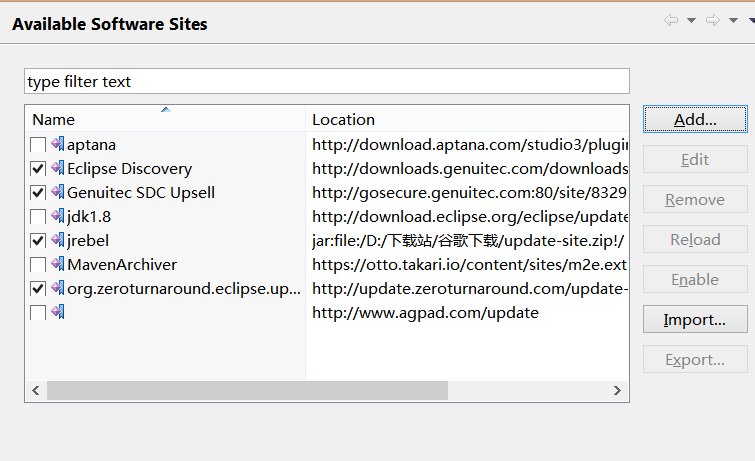Viewport: 755px width, 461px height.
Task: Click the horizontal scrollbar right arrow
Action: coord(617,391)
